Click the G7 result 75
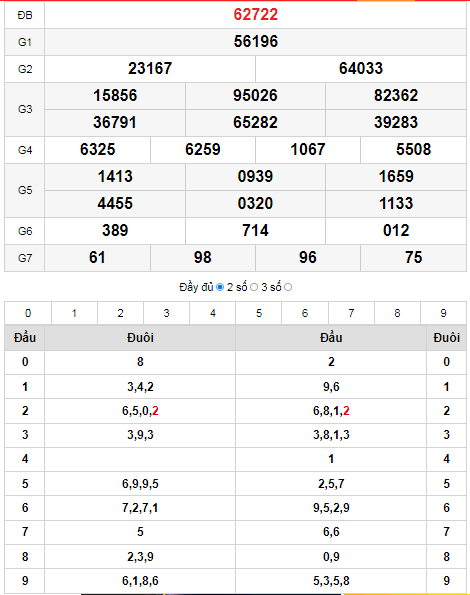Image resolution: width=470 pixels, height=595 pixels. [x=413, y=258]
